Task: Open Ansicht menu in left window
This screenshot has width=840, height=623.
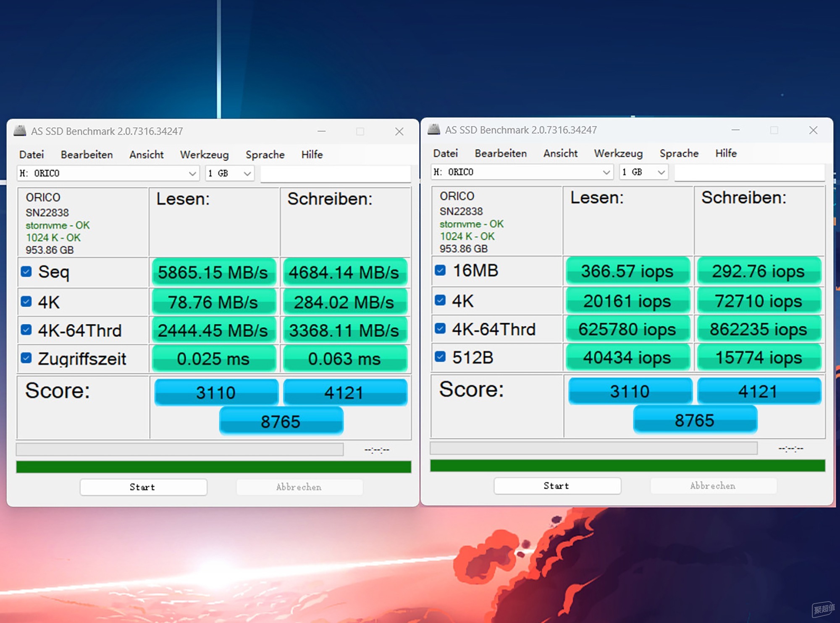Action: click(x=147, y=154)
